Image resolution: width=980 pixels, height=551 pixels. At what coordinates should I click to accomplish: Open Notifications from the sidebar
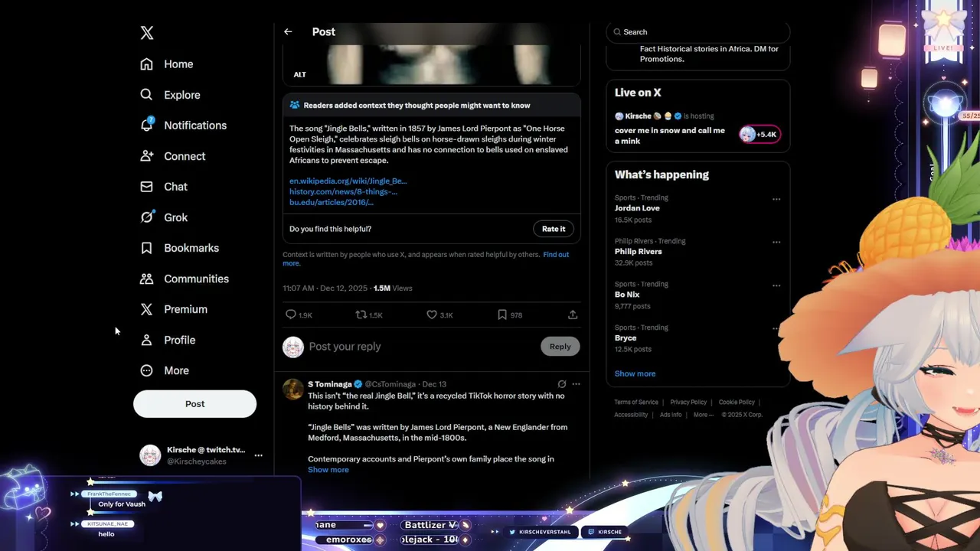point(184,126)
